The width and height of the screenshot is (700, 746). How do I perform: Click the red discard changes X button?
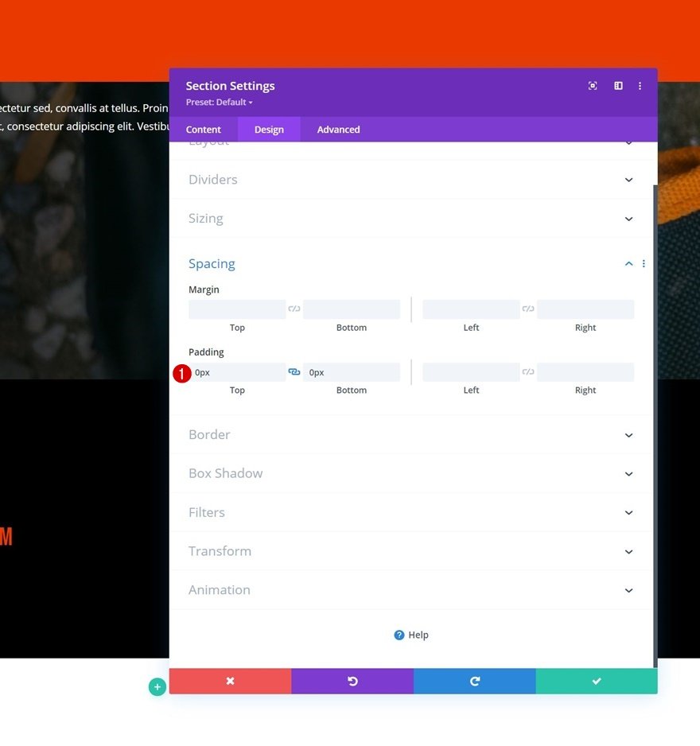tap(231, 681)
